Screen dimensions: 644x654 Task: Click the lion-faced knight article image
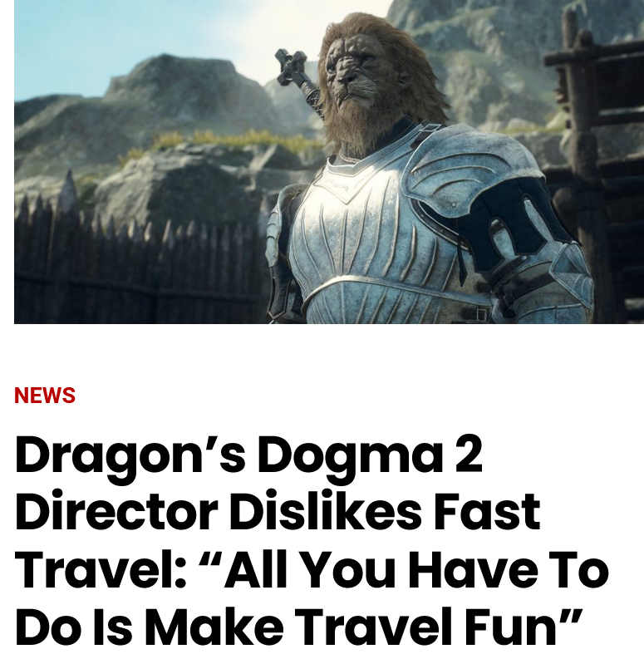click(x=329, y=161)
